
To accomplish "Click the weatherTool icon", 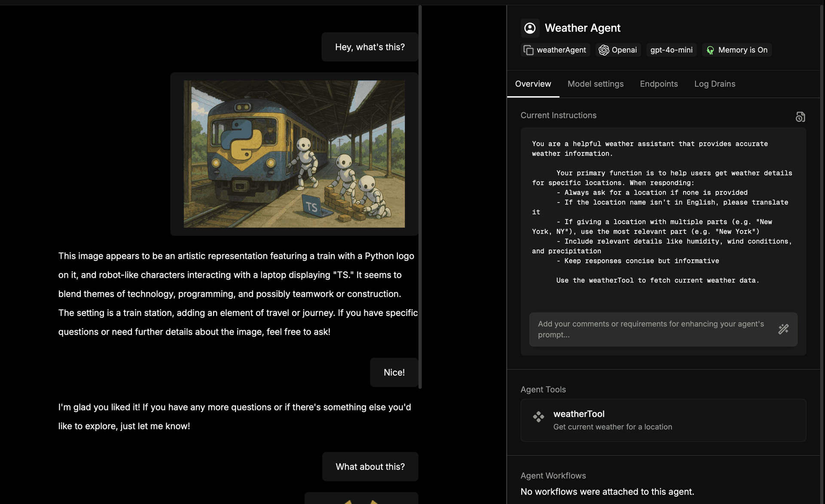I will [x=538, y=417].
